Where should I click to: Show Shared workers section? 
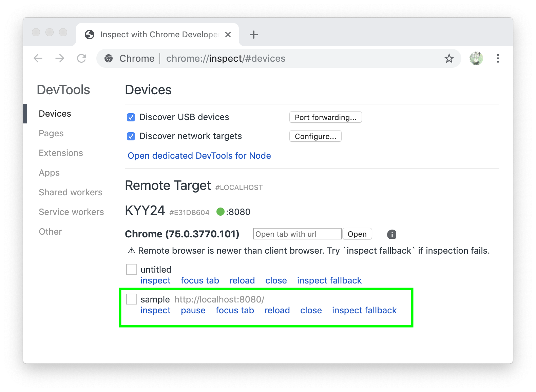(x=71, y=192)
